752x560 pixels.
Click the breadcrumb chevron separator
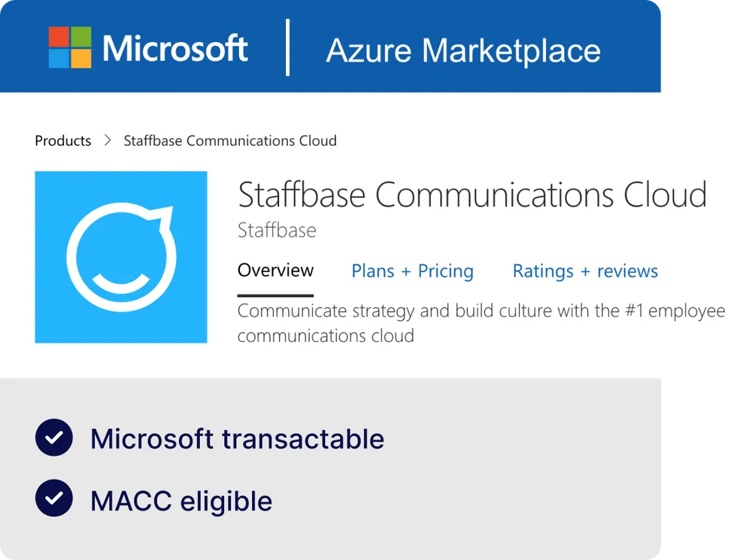click(x=108, y=141)
